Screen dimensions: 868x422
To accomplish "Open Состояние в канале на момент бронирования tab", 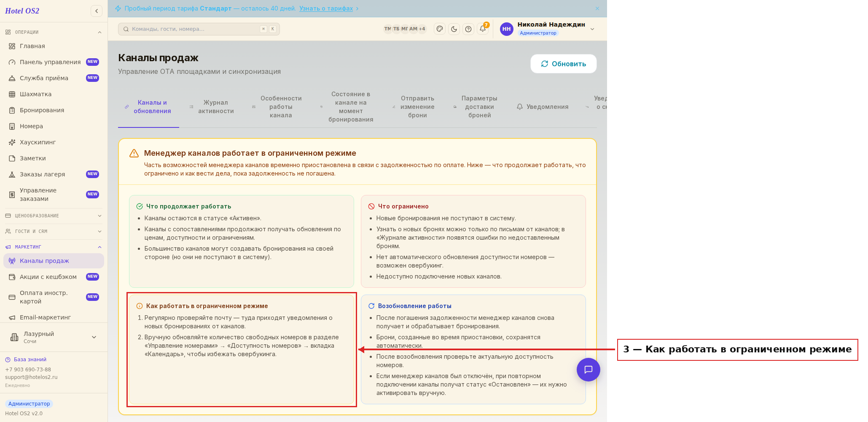I will (347, 107).
